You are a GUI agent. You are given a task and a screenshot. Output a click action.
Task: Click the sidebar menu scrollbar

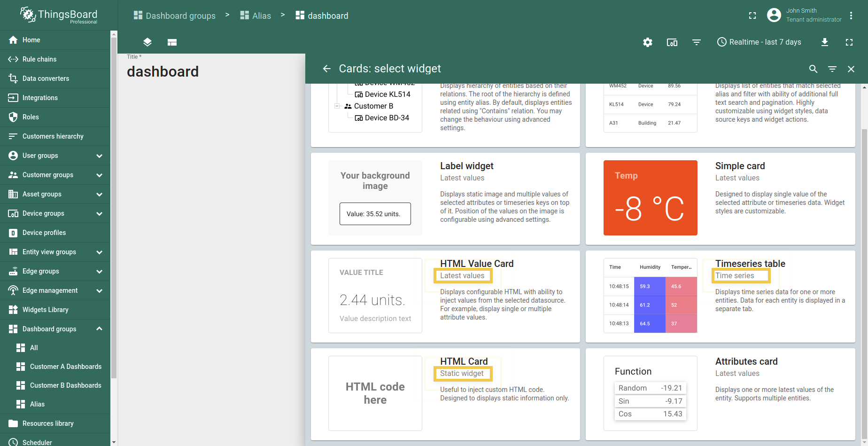click(114, 207)
